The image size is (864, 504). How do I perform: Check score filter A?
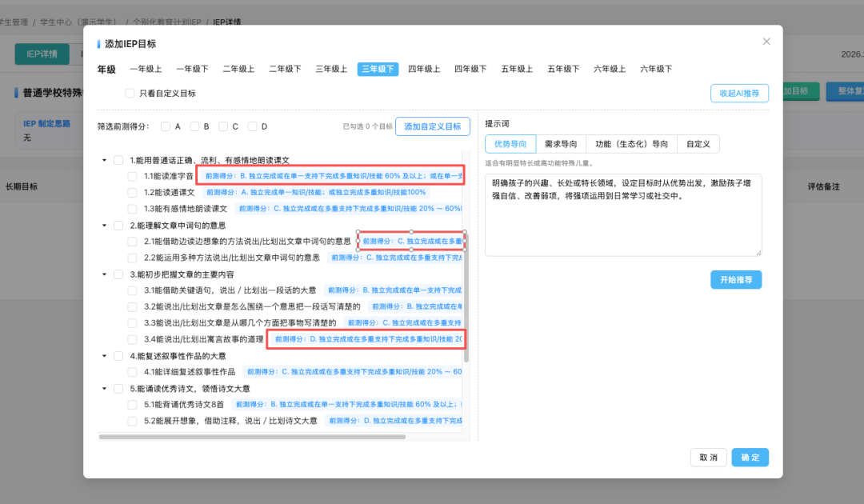pyautogui.click(x=166, y=126)
